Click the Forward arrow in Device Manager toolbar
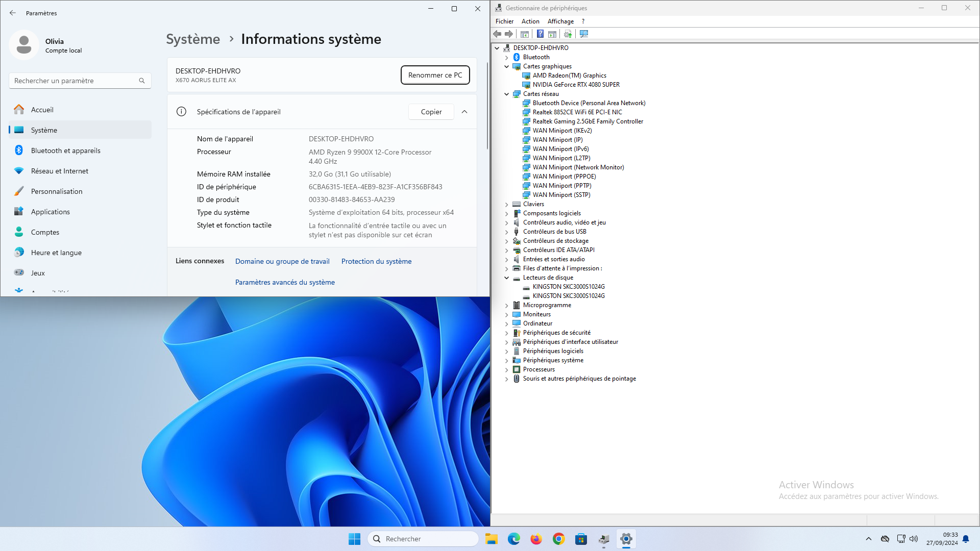Image resolution: width=980 pixels, height=551 pixels. pos(509,34)
